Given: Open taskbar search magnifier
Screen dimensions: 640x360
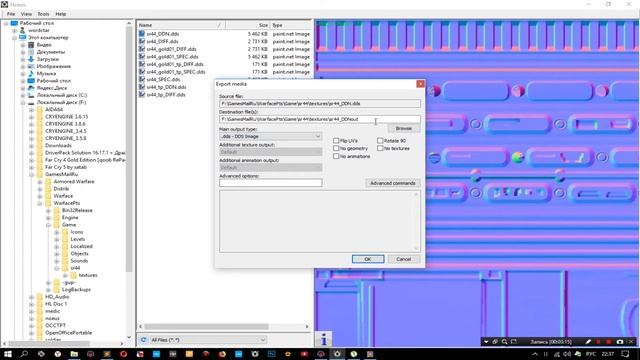Looking at the screenshot, I should pyautogui.click(x=24, y=354).
